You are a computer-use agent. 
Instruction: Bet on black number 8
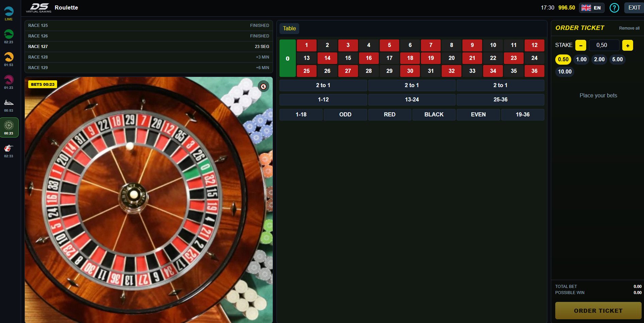[452, 45]
